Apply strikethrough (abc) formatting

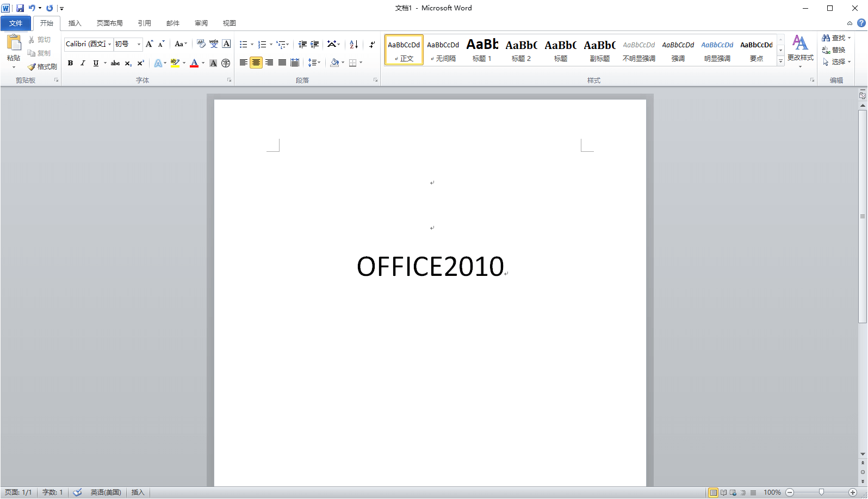pos(115,63)
